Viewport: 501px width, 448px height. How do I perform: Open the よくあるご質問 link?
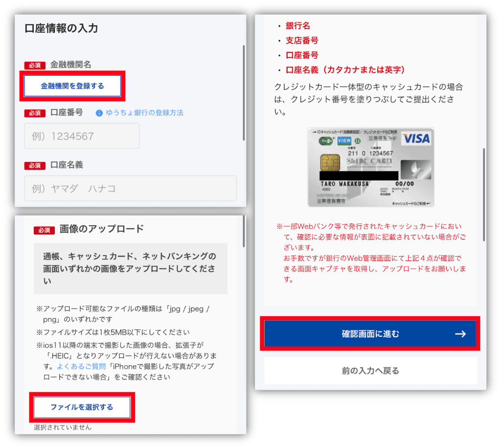point(74,366)
